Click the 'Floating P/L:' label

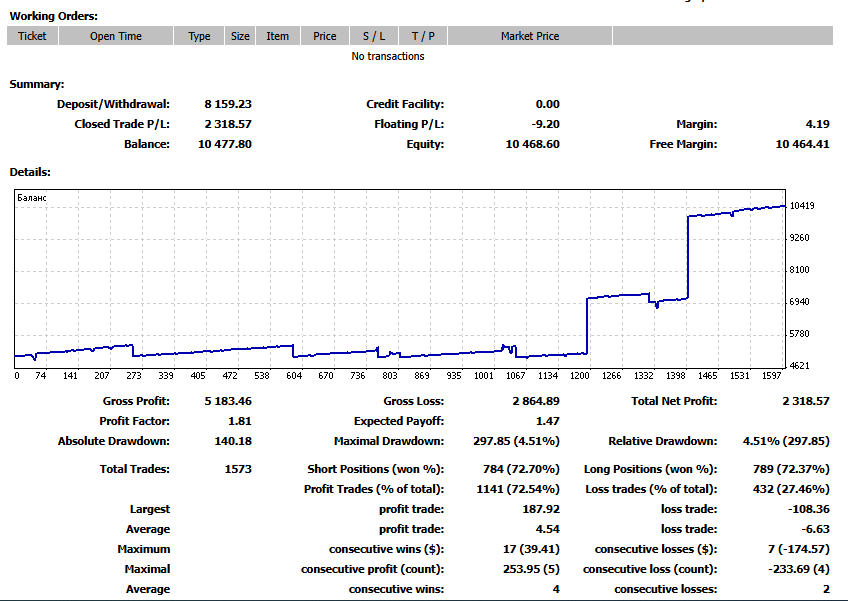pos(409,124)
